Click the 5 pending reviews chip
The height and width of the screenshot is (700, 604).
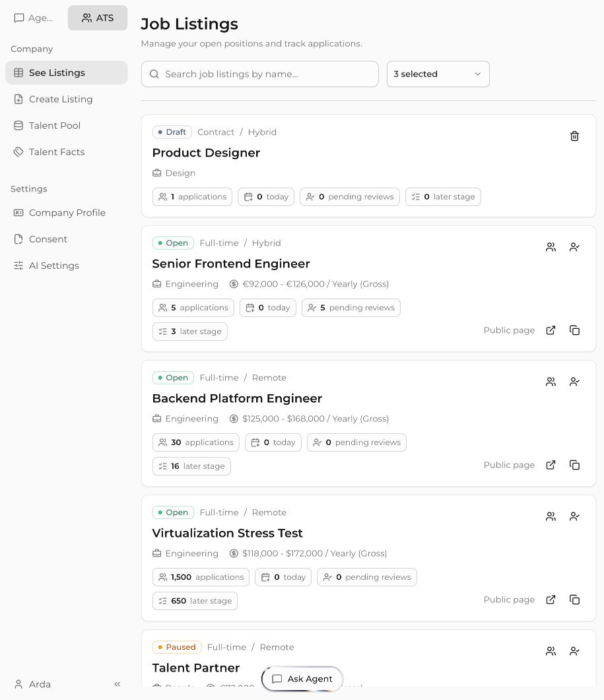click(351, 308)
